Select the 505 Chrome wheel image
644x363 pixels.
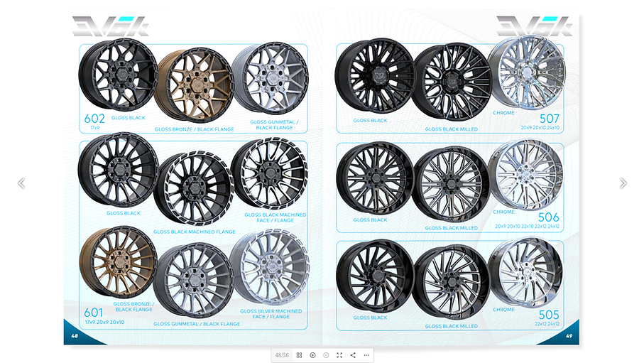pos(525,272)
